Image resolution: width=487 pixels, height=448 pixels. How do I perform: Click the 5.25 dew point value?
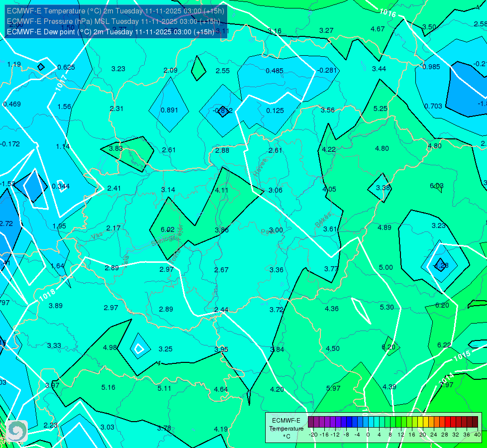click(380, 109)
